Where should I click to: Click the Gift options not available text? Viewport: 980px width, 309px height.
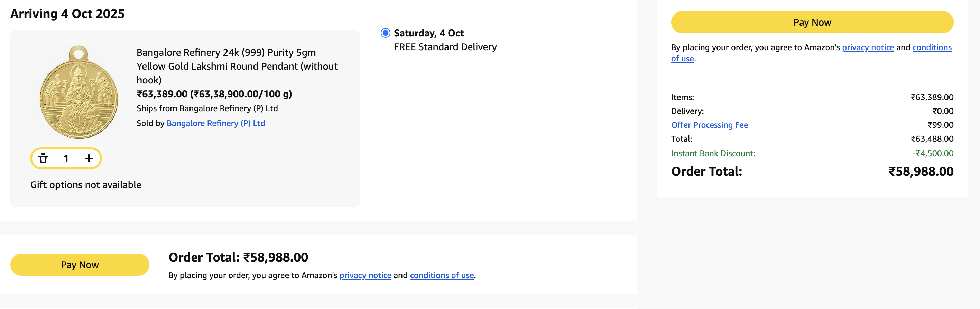86,185
